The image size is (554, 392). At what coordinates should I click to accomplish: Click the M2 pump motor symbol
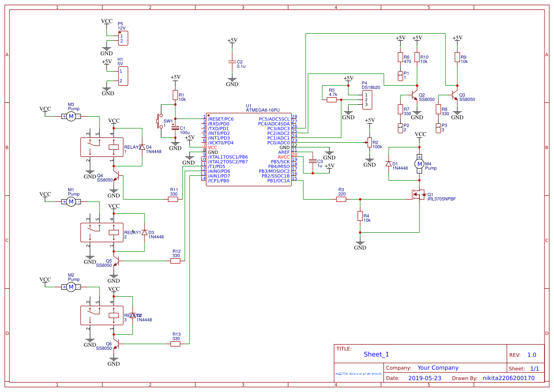click(71, 287)
